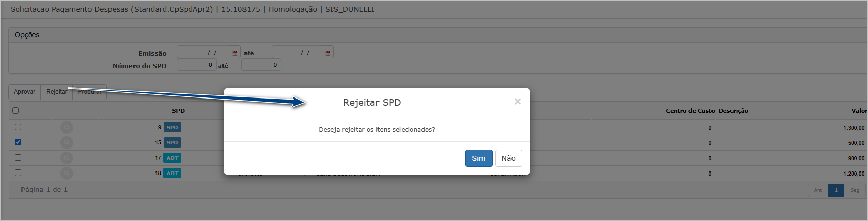Screen dimensions: 868x221
Task: Cancel rejection with the Não button
Action: (508, 158)
